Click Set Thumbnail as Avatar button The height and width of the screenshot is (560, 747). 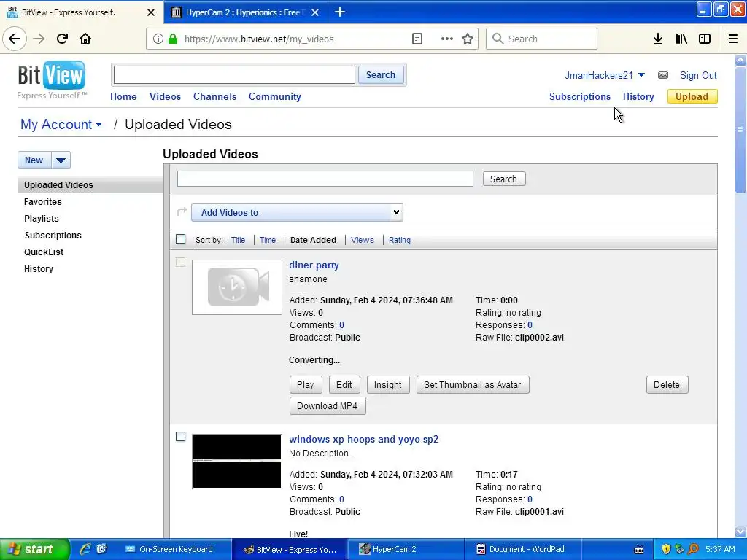(473, 385)
